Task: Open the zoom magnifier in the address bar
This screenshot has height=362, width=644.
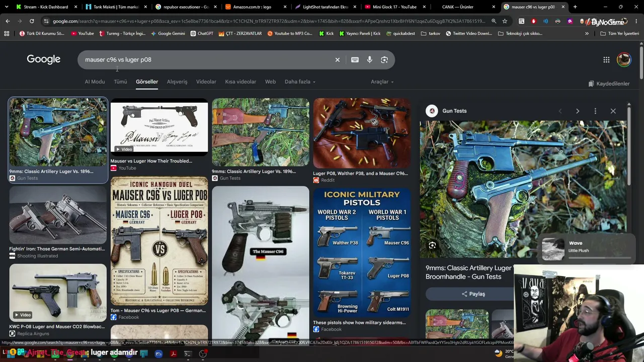Action: [x=494, y=21]
